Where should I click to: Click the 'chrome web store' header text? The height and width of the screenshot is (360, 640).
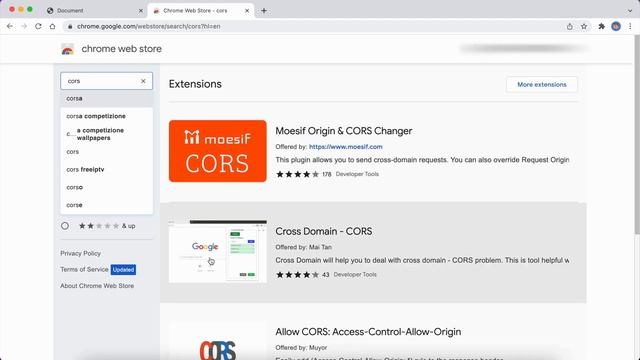(122, 49)
